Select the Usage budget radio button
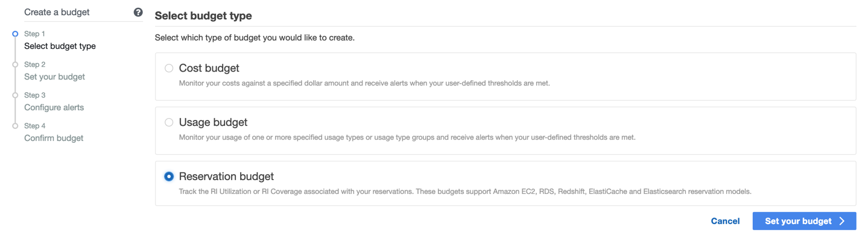This screenshot has width=868, height=244. 169,122
